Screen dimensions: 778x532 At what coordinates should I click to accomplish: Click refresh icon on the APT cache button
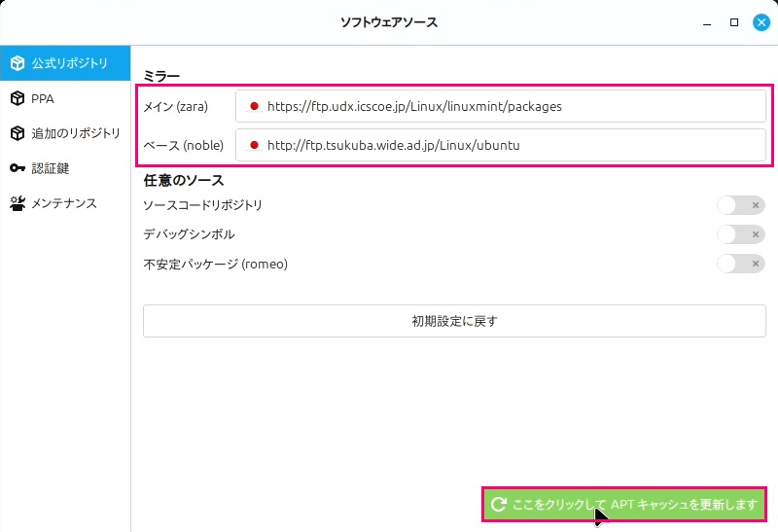tap(499, 504)
